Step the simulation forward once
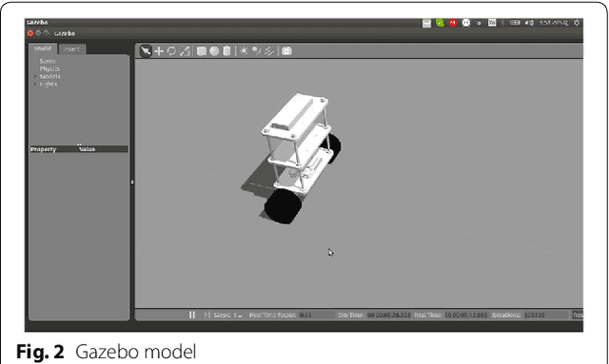The height and width of the screenshot is (364, 609). (x=207, y=315)
